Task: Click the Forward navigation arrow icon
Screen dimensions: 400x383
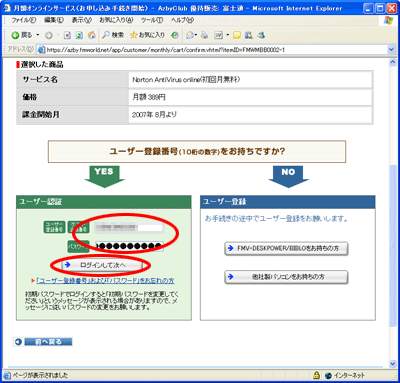Action: click(49, 35)
